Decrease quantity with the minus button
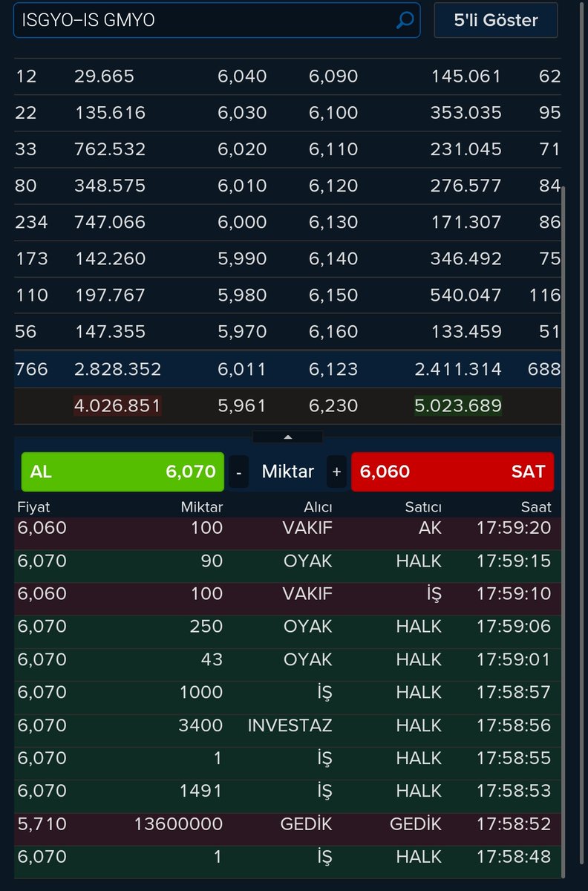Screen dimensions: 588x891 238,471
